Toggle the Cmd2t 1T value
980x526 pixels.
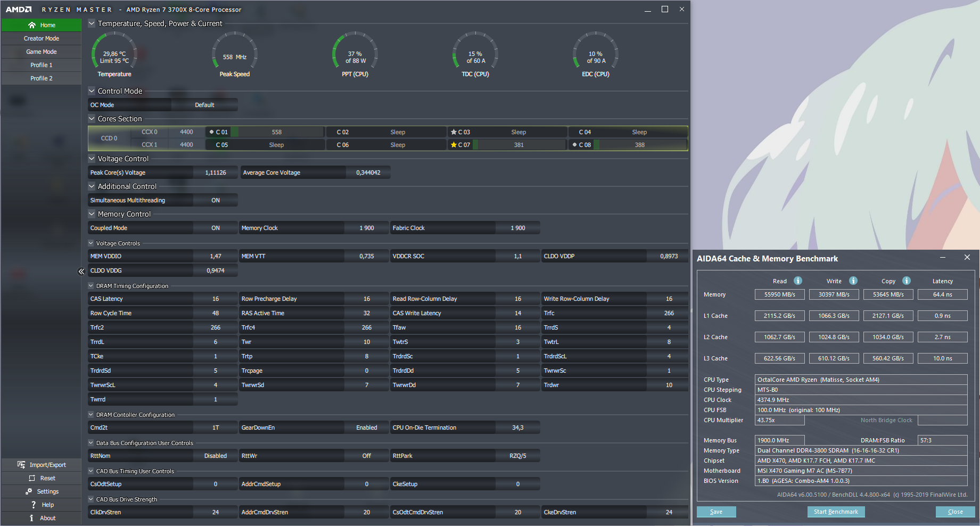click(x=216, y=428)
